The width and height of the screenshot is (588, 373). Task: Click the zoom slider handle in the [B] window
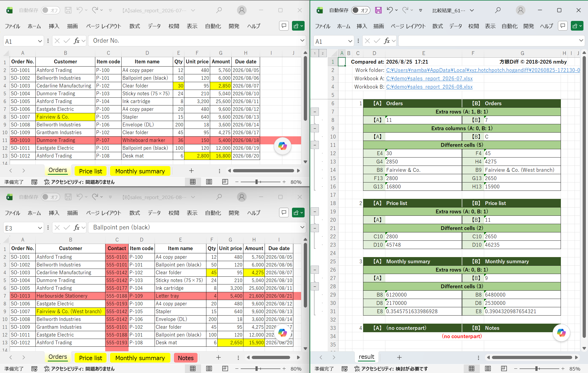[x=257, y=369]
